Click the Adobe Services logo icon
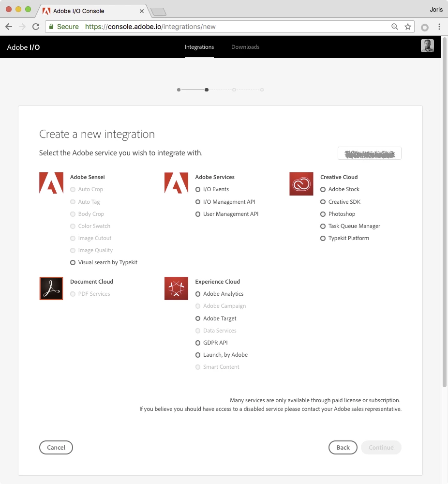Viewport: 448px width, 484px height. click(176, 183)
